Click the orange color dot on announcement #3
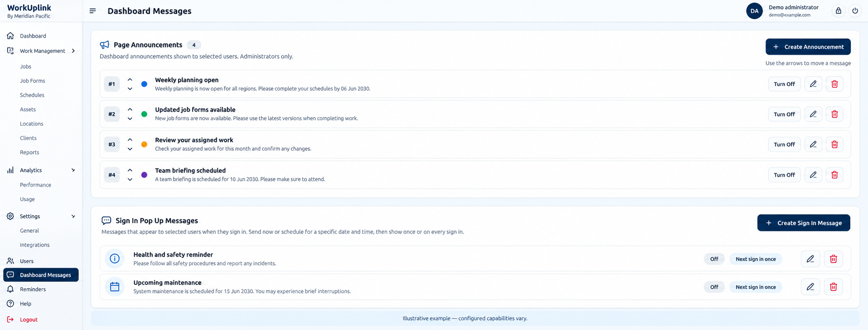 (144, 145)
